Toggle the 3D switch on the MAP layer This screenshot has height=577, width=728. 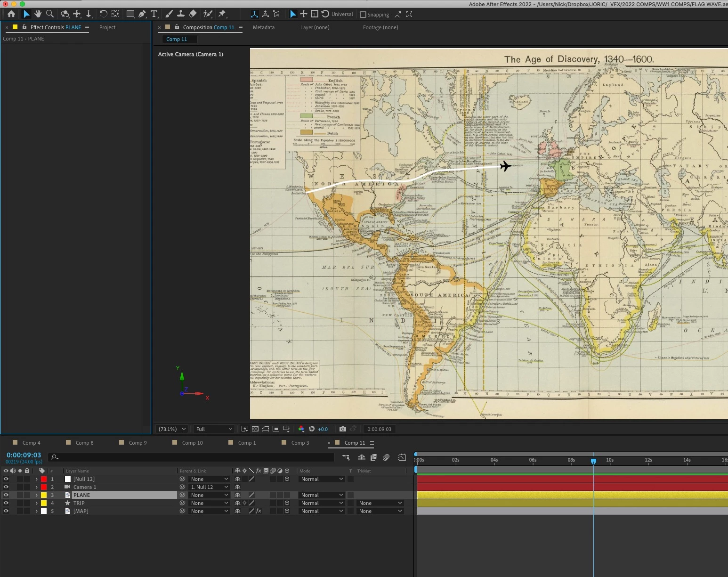tap(287, 511)
